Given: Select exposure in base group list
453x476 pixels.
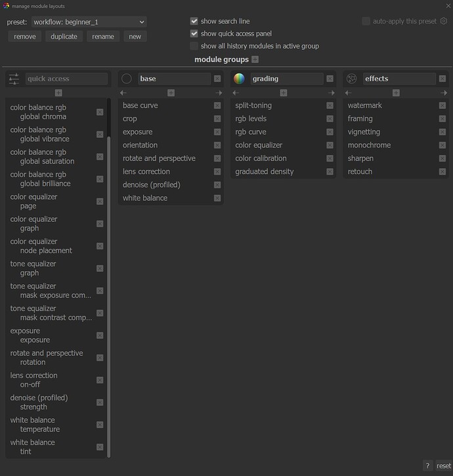Looking at the screenshot, I should pos(137,132).
